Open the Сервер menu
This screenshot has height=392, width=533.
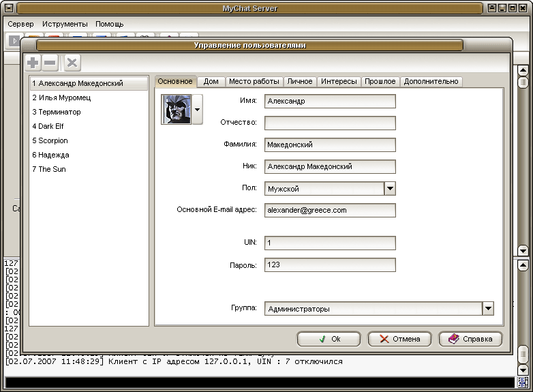pos(20,24)
